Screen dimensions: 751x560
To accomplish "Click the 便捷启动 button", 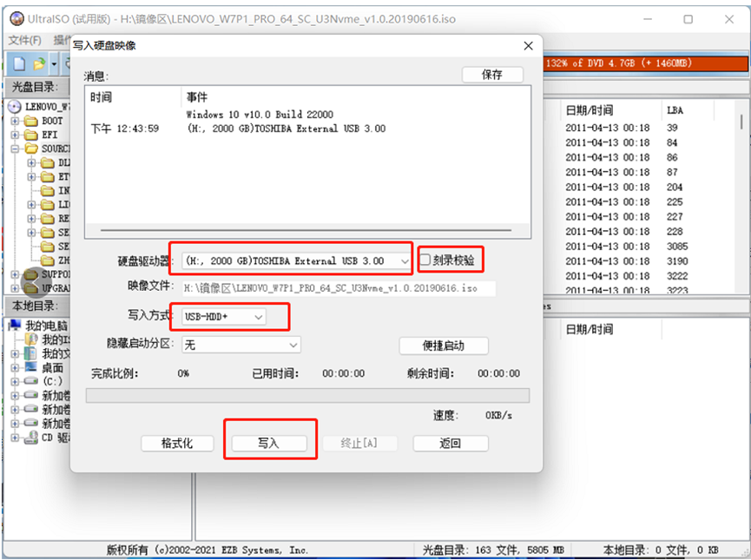I will coord(444,346).
